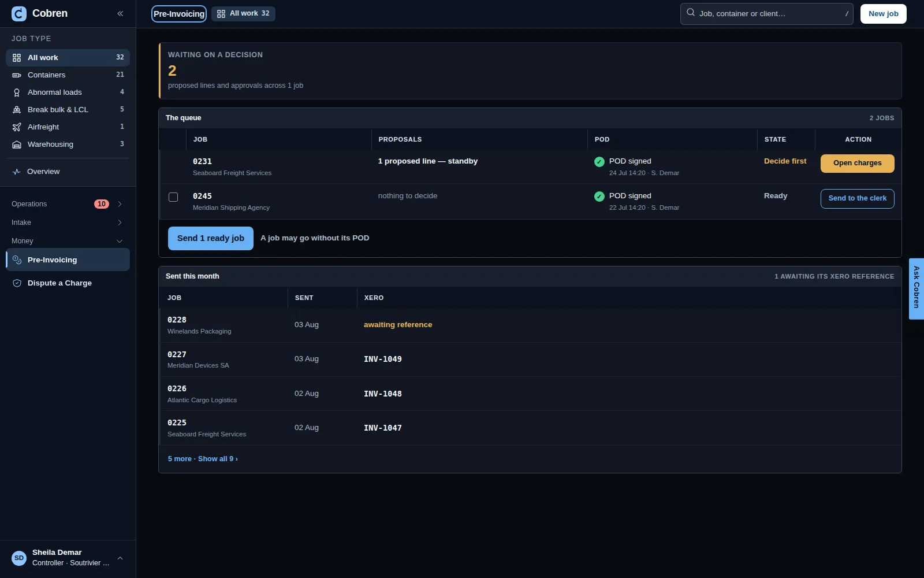Viewport: 924px width, 578px height.
Task: Click awaiting reference for job 0228
Action: click(398, 325)
